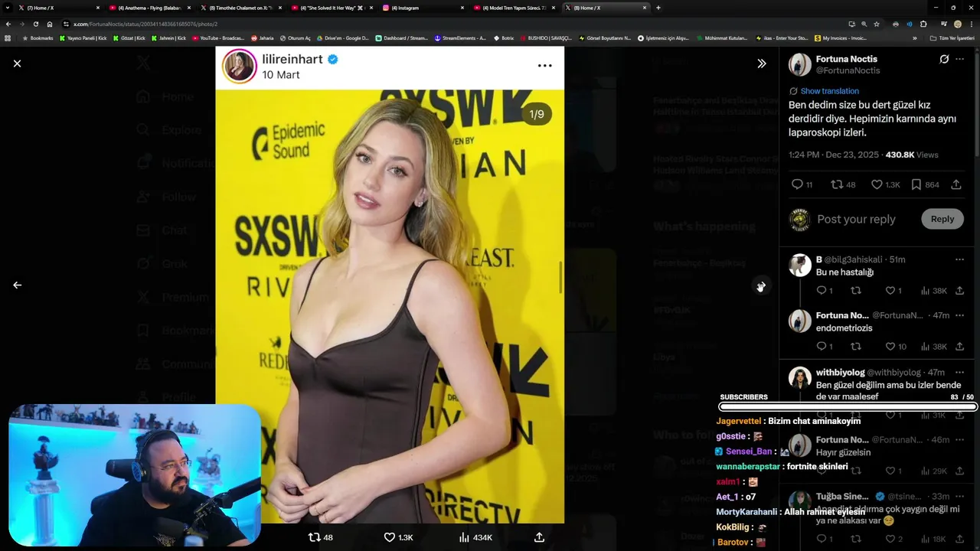Bookmark this page star icon
Screen dimensions: 980x551
click(877, 24)
